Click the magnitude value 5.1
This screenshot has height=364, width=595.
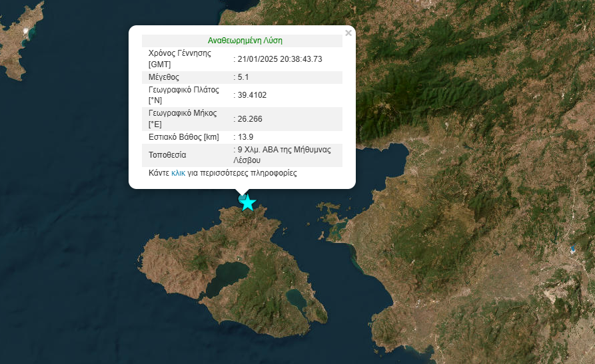pos(243,77)
